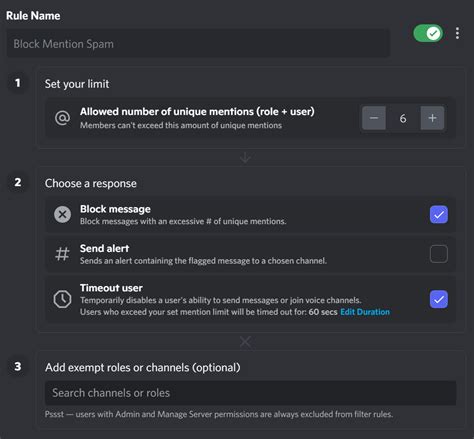
Task: Click the Add exempt roles or channels heading
Action: pos(143,368)
